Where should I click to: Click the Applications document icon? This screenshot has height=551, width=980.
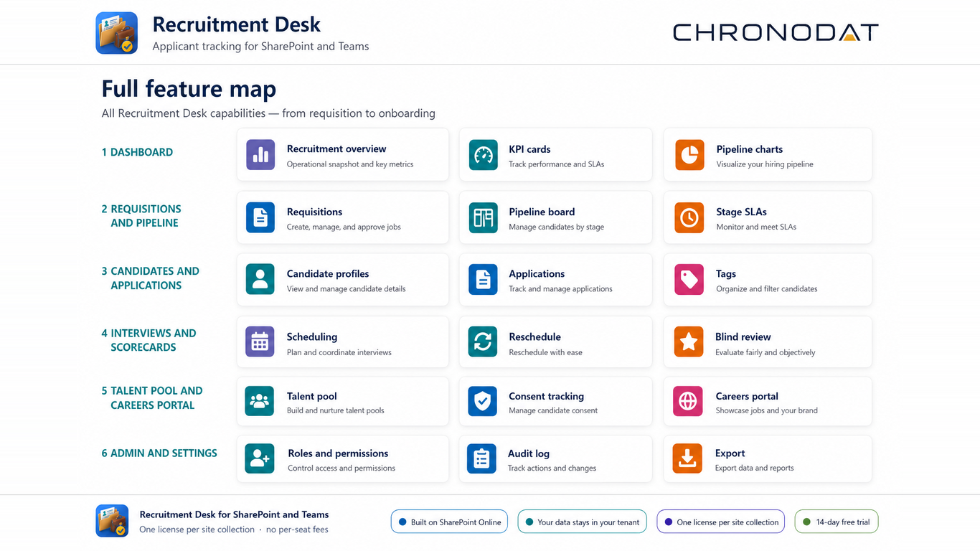(484, 280)
